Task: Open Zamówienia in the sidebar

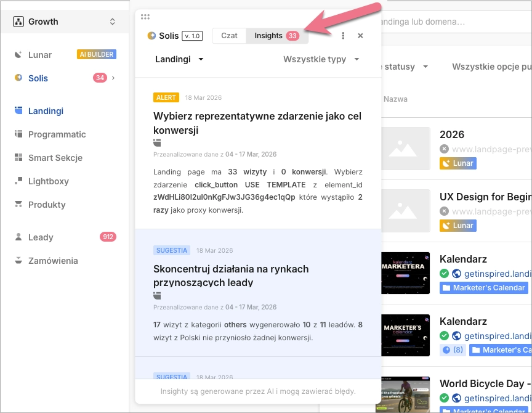Action: pyautogui.click(x=53, y=261)
